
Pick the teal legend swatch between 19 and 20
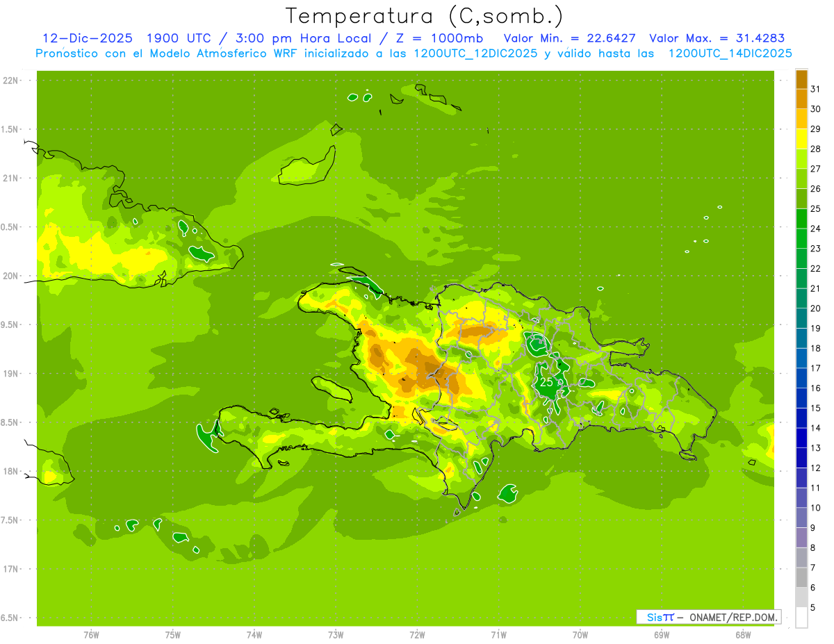[801, 318]
